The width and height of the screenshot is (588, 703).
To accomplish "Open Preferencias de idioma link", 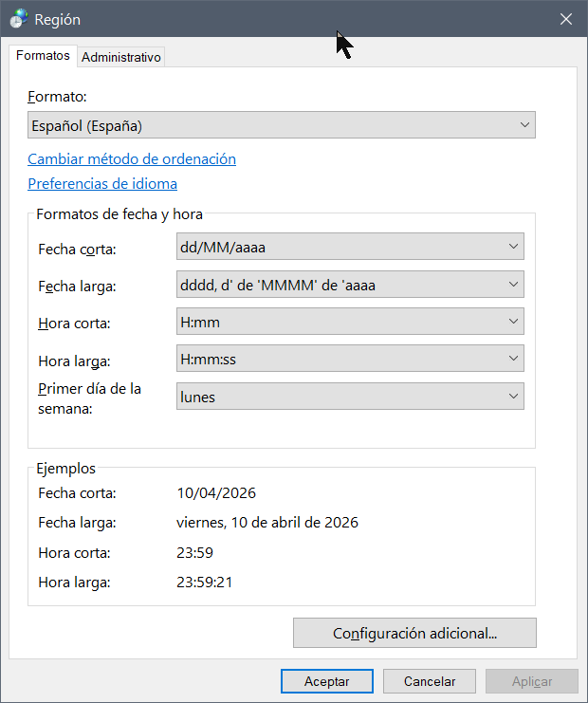I will pyautogui.click(x=102, y=184).
